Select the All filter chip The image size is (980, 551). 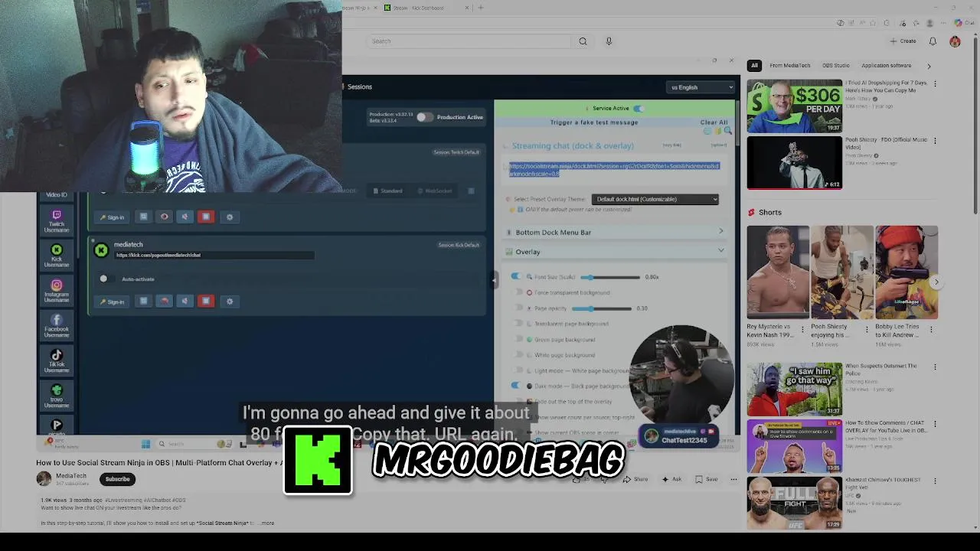[x=754, y=66]
